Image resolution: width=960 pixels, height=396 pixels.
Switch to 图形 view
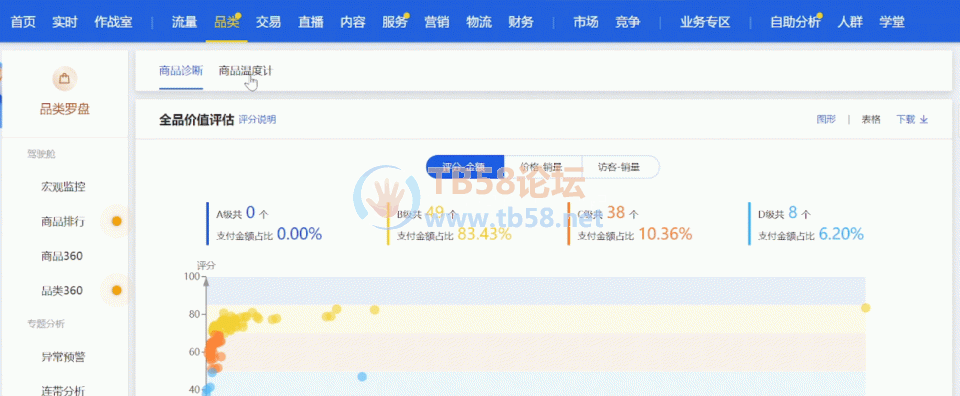tap(826, 119)
